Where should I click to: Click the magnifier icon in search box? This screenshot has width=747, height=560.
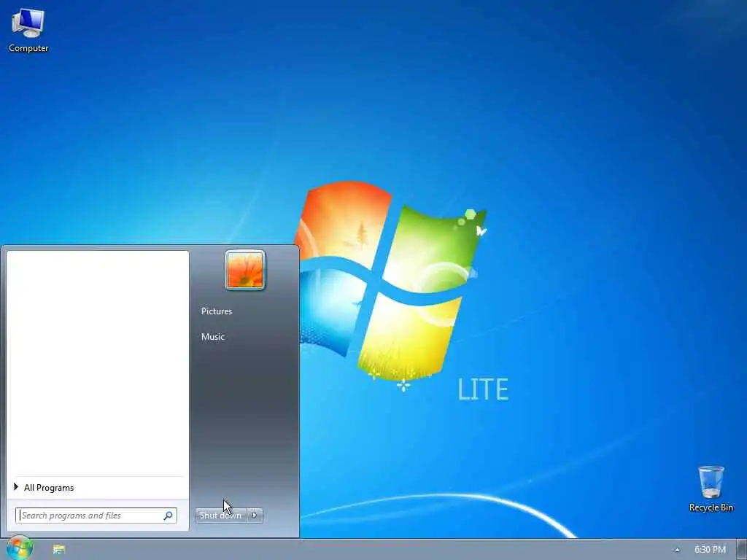click(169, 516)
